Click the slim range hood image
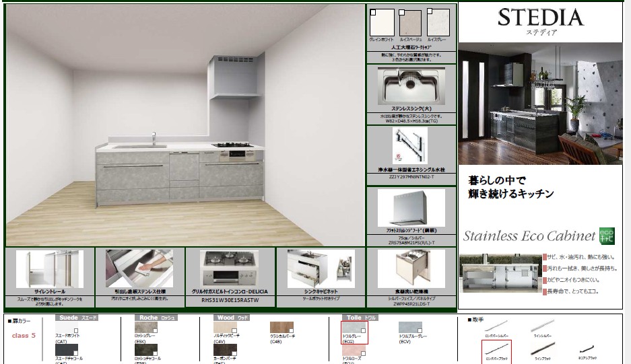Screen dimensions: 631x364 410,208
